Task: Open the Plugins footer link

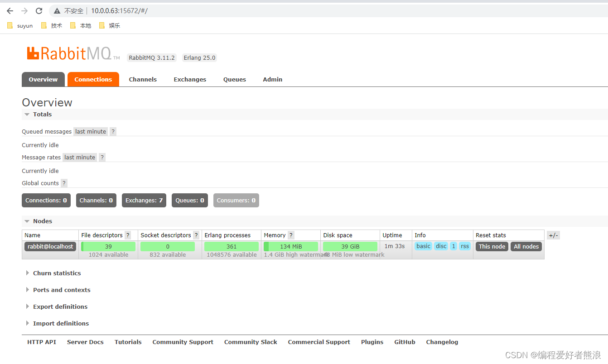Action: click(372, 342)
